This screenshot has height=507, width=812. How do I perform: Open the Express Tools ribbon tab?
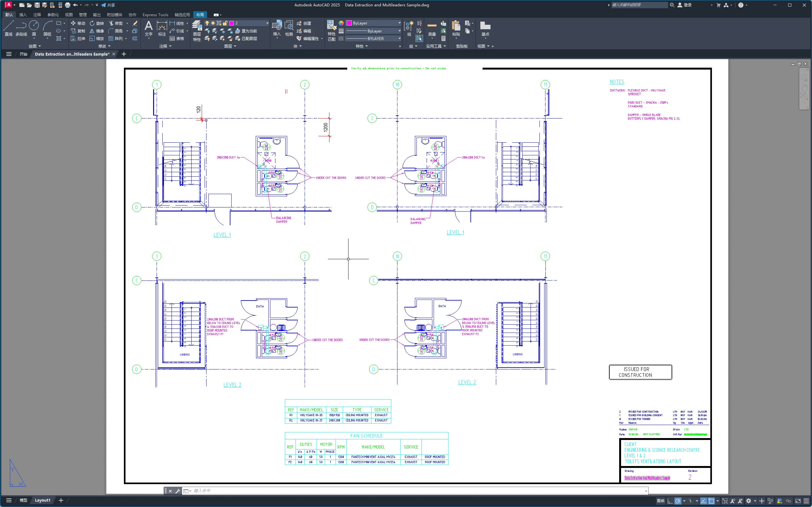155,15
